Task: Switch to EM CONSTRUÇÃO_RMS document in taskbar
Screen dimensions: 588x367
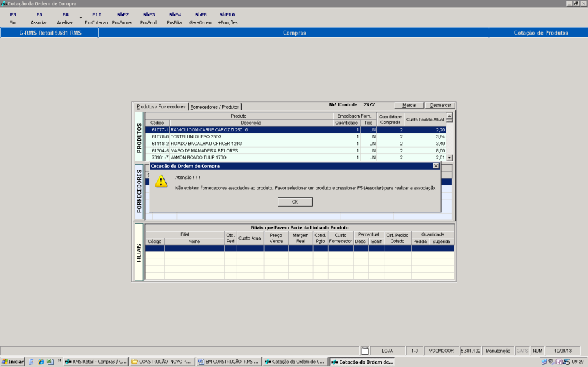Action: pyautogui.click(x=229, y=362)
